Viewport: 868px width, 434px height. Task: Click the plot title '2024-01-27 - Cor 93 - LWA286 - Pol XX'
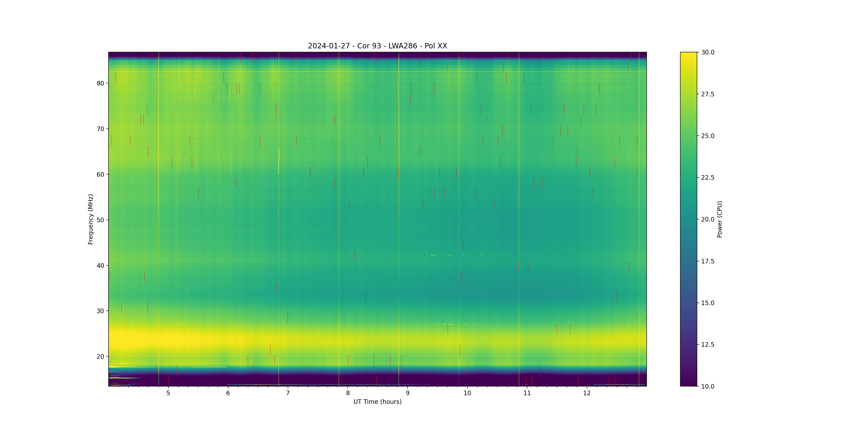click(x=377, y=46)
